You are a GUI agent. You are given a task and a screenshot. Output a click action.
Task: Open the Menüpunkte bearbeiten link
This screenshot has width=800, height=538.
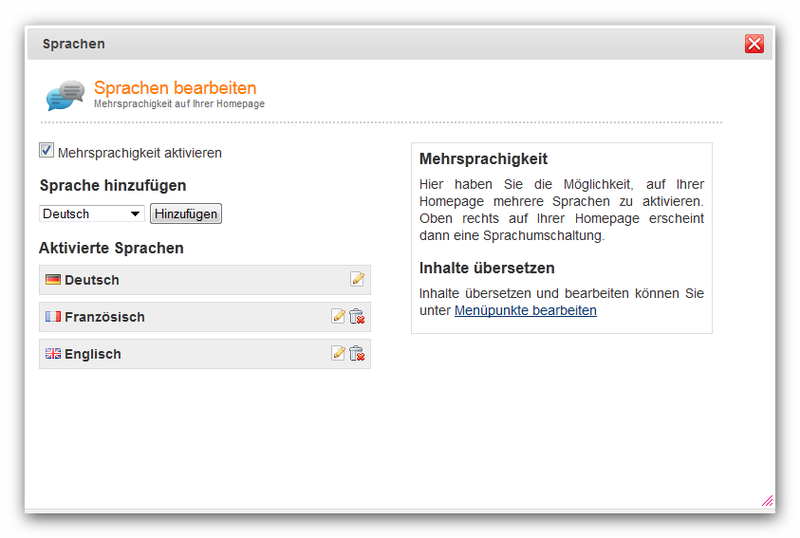click(x=526, y=310)
